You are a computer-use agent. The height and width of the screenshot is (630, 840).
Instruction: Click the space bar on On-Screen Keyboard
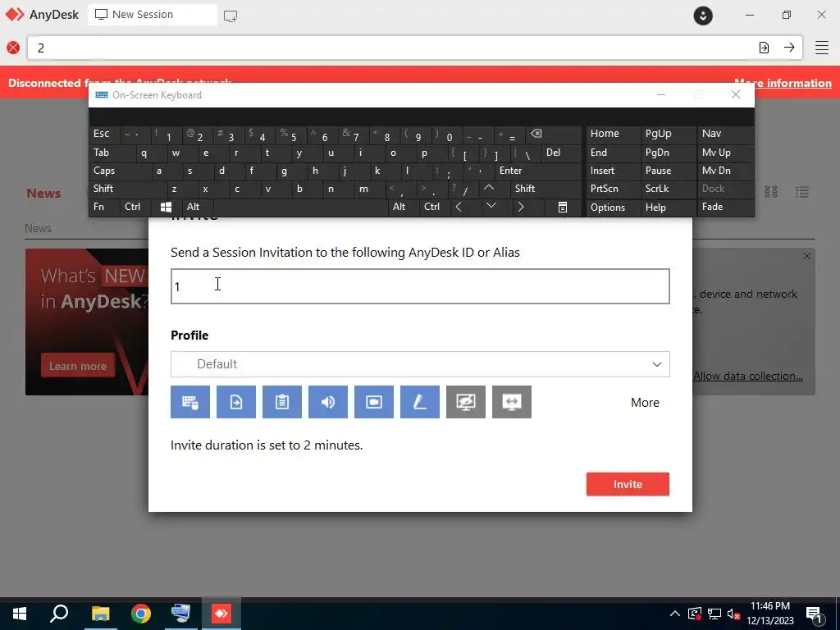(x=300, y=207)
